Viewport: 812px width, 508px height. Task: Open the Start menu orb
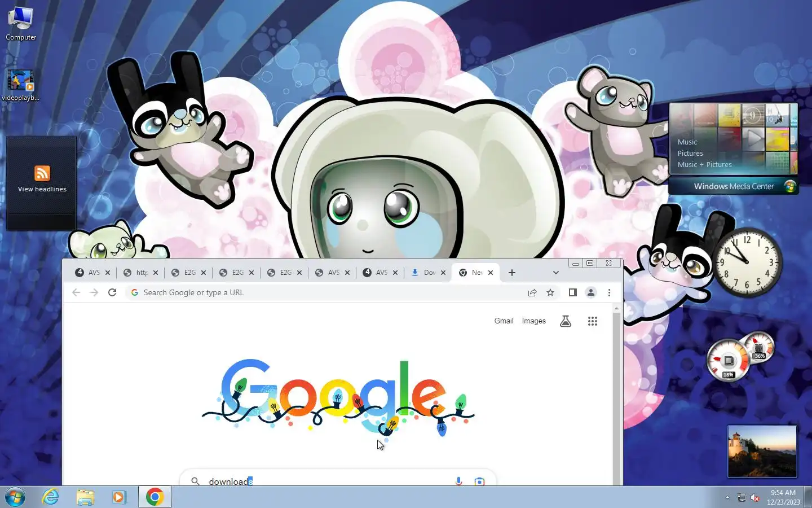pyautogui.click(x=15, y=497)
